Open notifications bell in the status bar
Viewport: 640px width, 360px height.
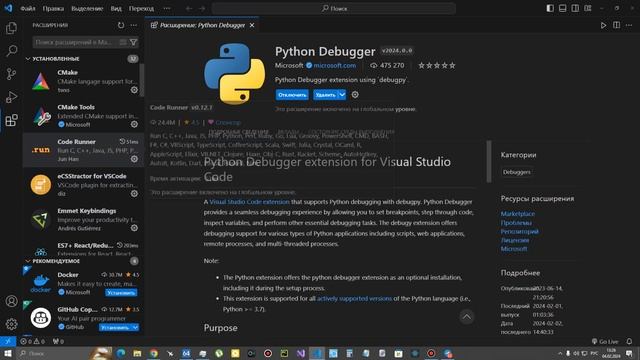tap(629, 341)
